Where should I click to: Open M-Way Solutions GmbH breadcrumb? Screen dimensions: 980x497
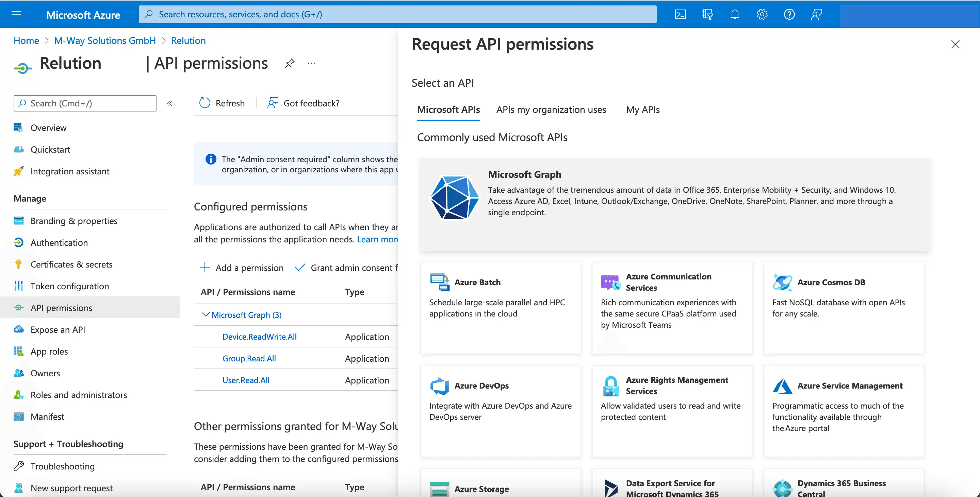105,40
